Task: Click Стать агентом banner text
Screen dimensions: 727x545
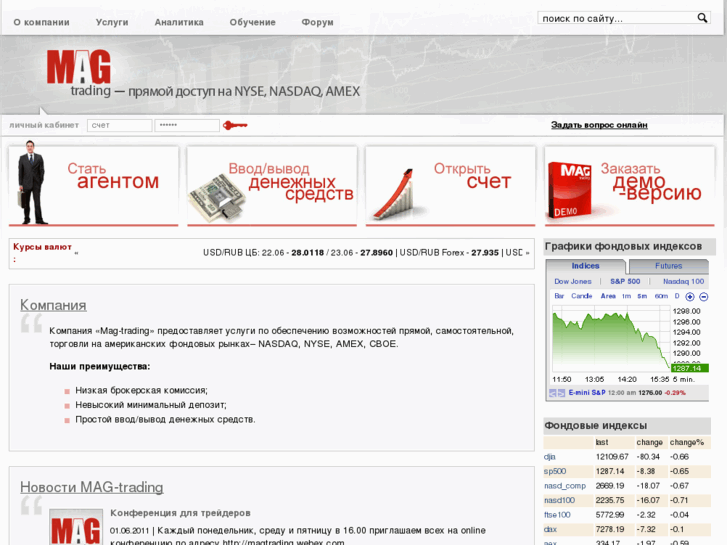Action: click(x=113, y=176)
